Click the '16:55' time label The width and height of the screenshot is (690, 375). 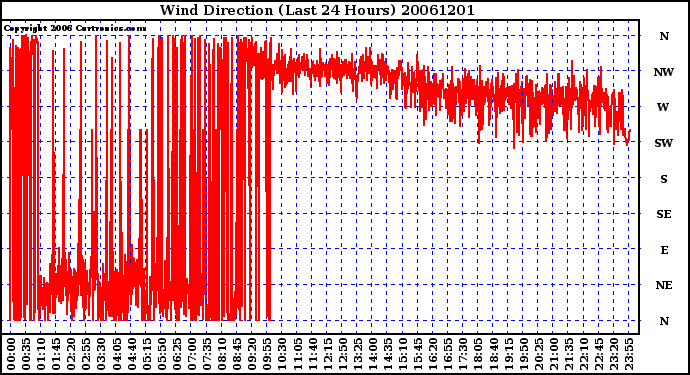click(448, 354)
